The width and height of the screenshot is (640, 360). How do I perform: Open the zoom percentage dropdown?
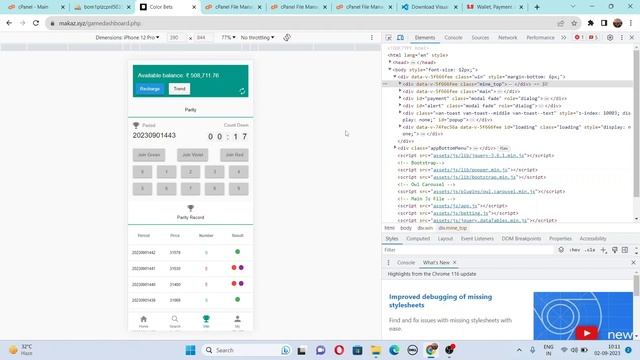coord(228,38)
